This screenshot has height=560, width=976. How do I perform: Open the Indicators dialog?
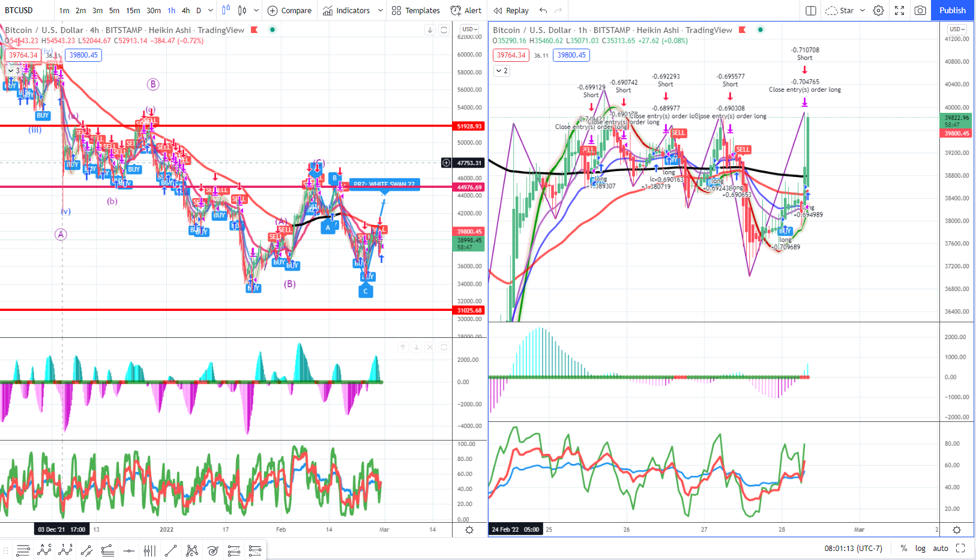(x=346, y=10)
